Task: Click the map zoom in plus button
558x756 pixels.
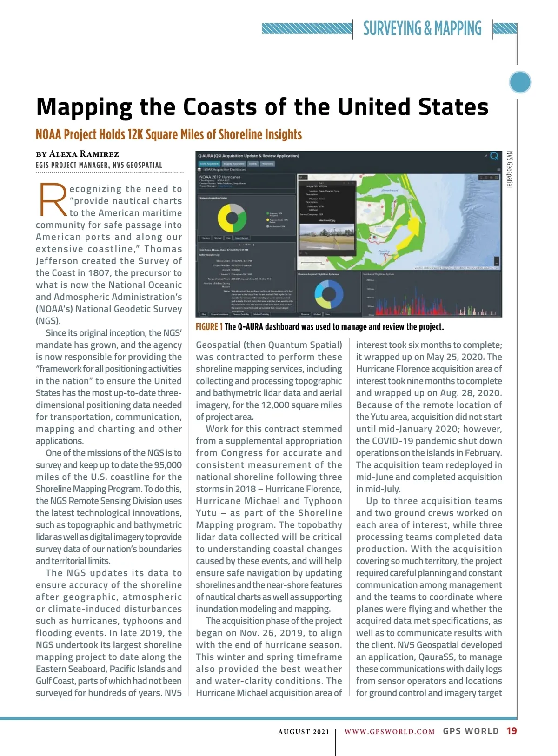Action: pos(496,259)
